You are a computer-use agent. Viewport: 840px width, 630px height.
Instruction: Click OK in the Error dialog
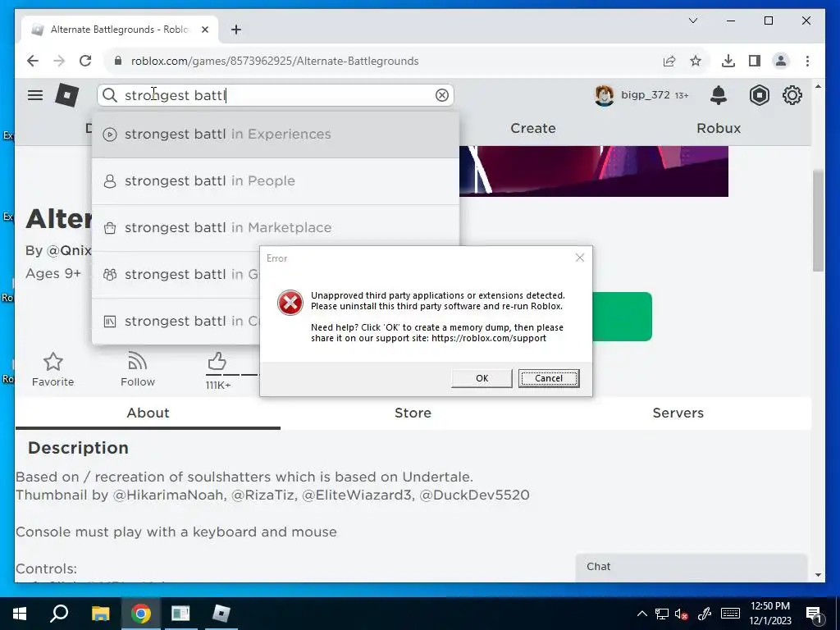(x=482, y=378)
